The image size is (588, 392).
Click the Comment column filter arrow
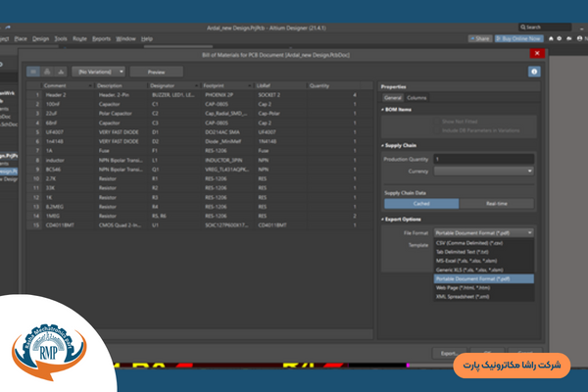click(x=91, y=86)
